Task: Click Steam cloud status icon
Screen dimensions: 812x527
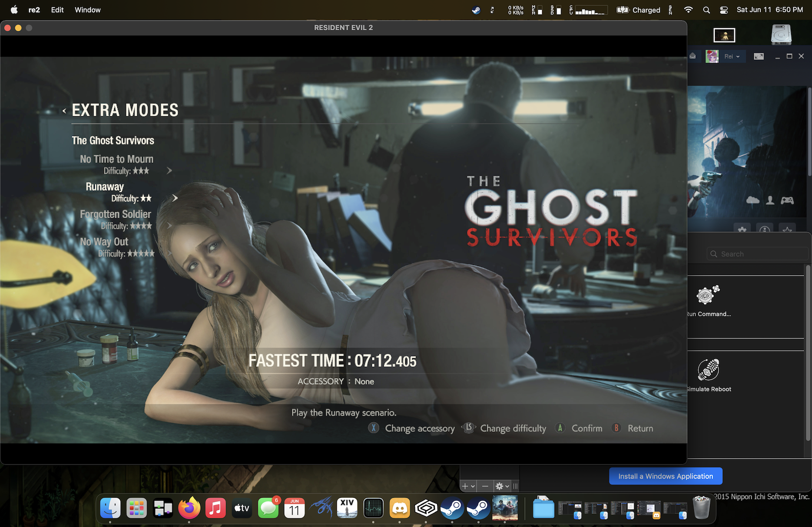Action: (753, 200)
